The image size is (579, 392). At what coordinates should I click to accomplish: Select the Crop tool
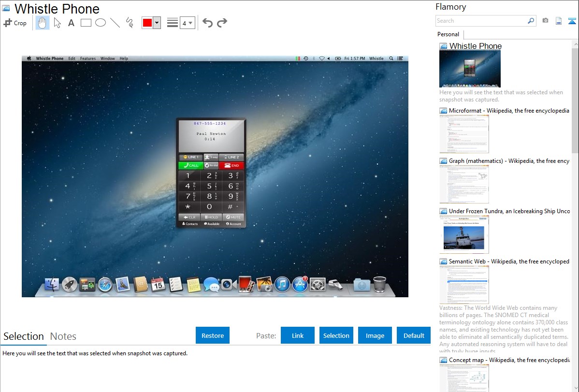point(15,23)
